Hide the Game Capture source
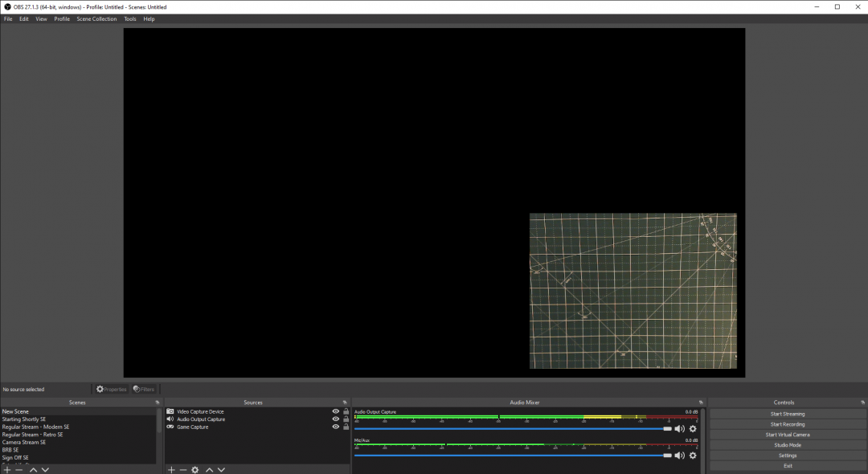The image size is (868, 474). pyautogui.click(x=335, y=427)
